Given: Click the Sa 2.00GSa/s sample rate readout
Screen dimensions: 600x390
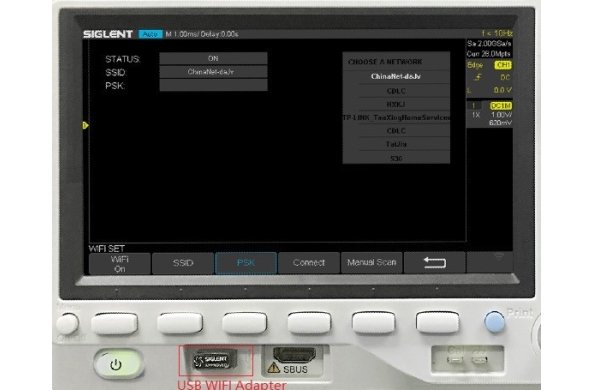Looking at the screenshot, I should [x=489, y=44].
